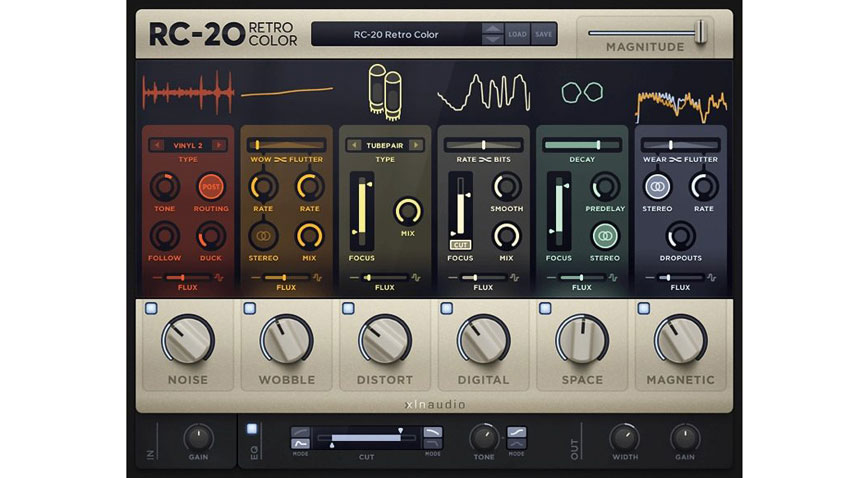The width and height of the screenshot is (850, 478).
Task: Step to previous preset with up arrow
Action: [x=492, y=29]
